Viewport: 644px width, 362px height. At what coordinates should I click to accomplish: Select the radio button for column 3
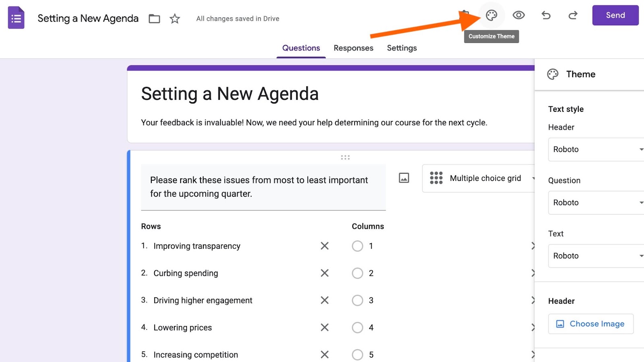click(x=357, y=300)
